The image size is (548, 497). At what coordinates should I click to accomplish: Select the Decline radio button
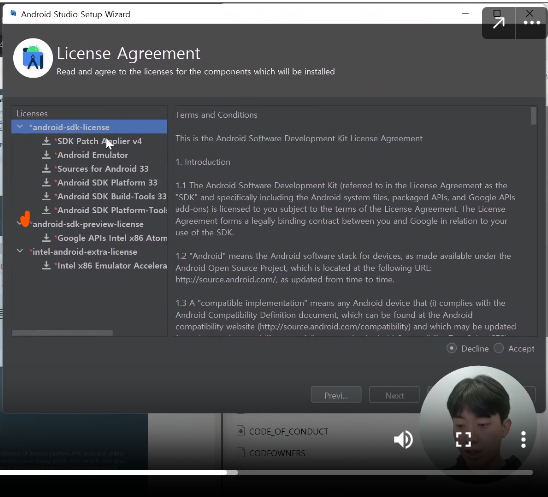tap(452, 348)
